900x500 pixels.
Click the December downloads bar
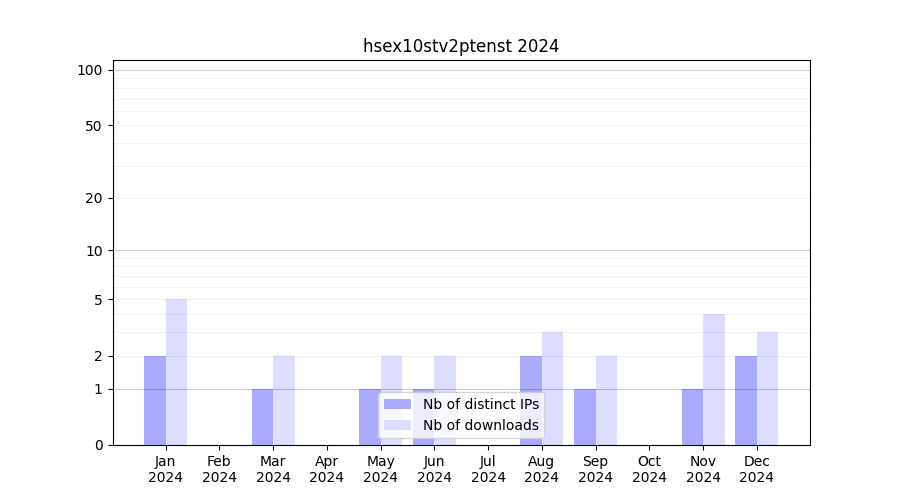[767, 388]
